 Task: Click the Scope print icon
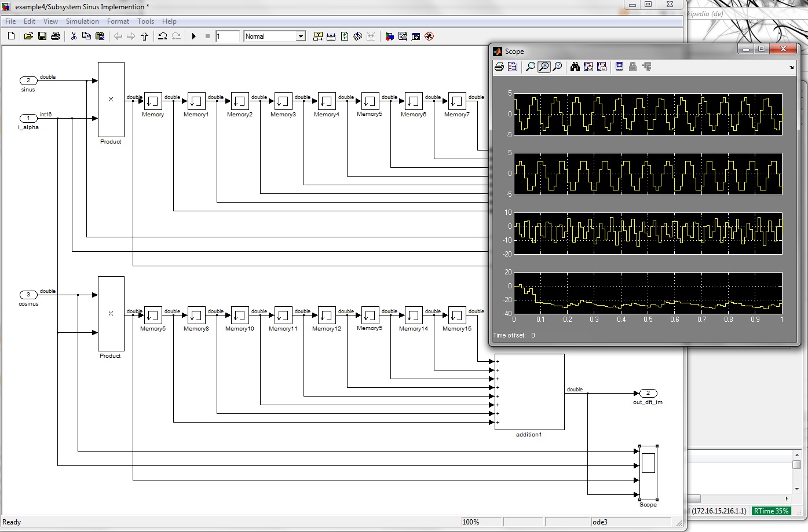pos(499,67)
